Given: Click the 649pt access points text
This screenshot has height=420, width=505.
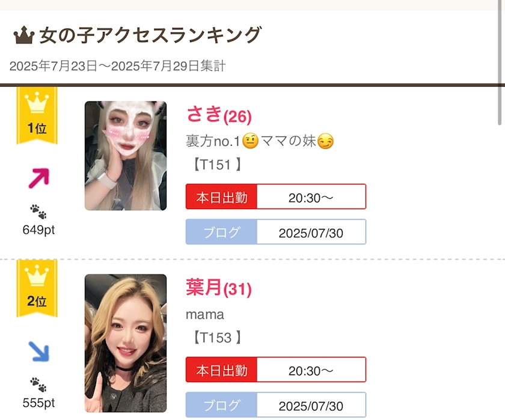Looking at the screenshot, I should tap(38, 230).
